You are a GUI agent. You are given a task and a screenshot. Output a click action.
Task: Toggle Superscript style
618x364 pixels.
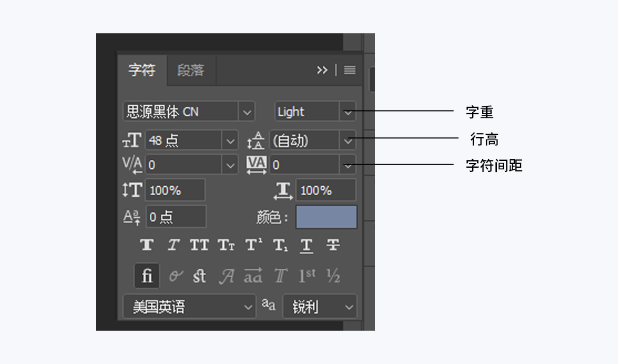tap(253, 244)
